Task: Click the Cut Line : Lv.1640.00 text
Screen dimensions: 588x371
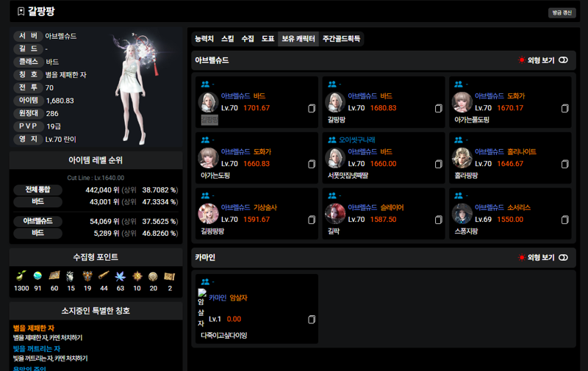Action: click(96, 178)
